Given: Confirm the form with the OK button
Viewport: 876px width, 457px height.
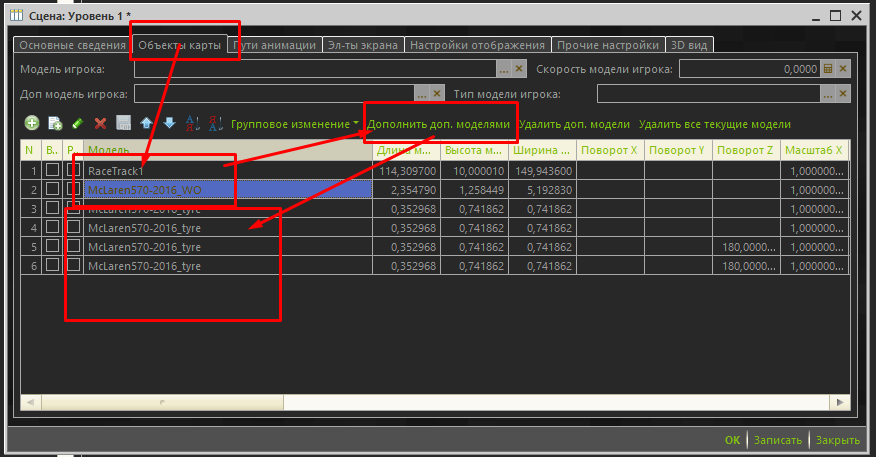Looking at the screenshot, I should point(732,440).
